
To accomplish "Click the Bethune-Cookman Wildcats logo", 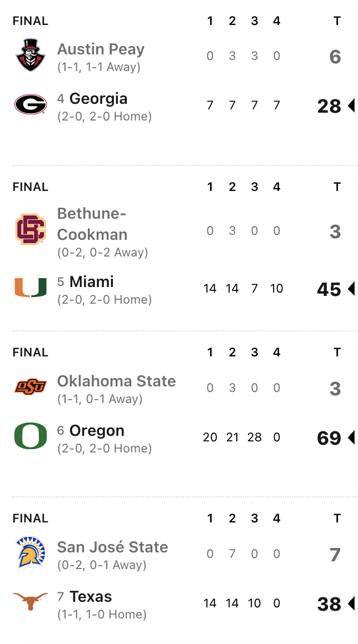I will pos(31,229).
